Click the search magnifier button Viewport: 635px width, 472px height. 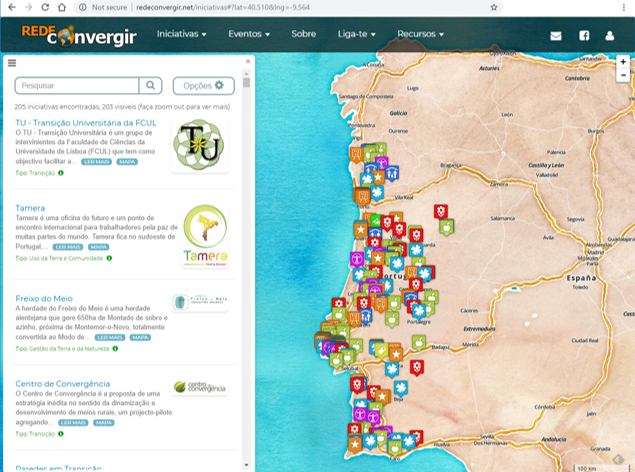coord(150,85)
